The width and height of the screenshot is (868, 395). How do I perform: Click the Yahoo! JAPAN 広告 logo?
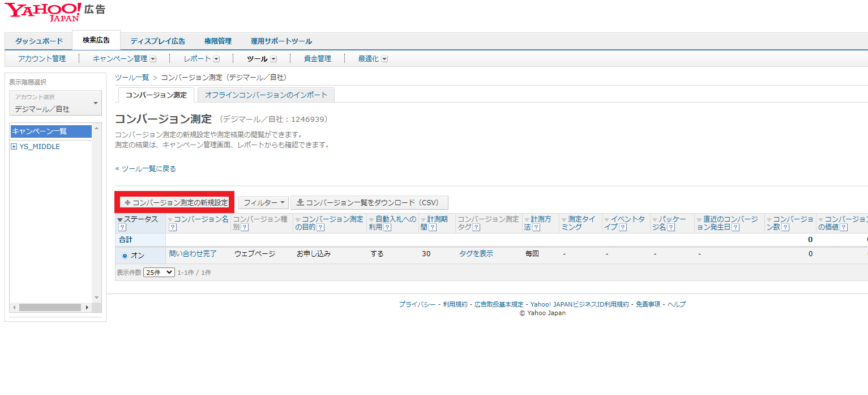coord(55,12)
